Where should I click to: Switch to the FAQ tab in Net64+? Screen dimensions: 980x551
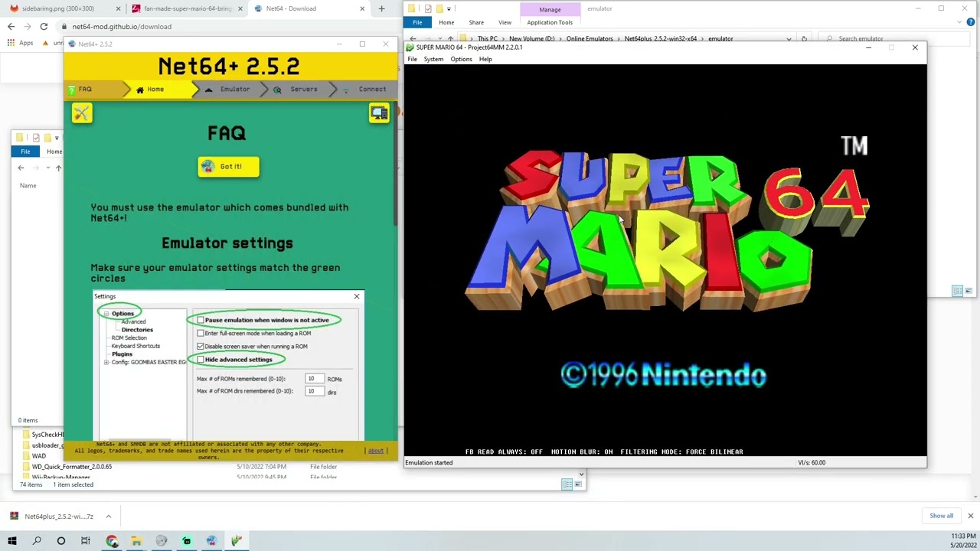(x=85, y=90)
